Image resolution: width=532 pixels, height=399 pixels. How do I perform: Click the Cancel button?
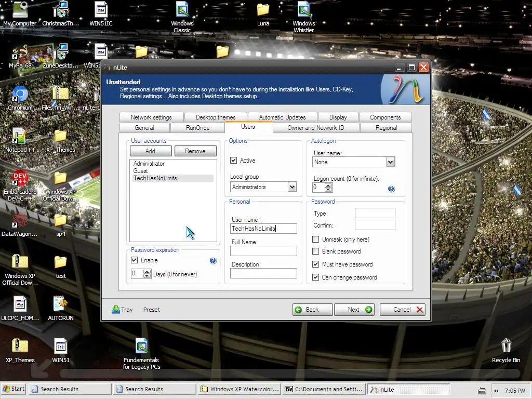click(x=403, y=310)
